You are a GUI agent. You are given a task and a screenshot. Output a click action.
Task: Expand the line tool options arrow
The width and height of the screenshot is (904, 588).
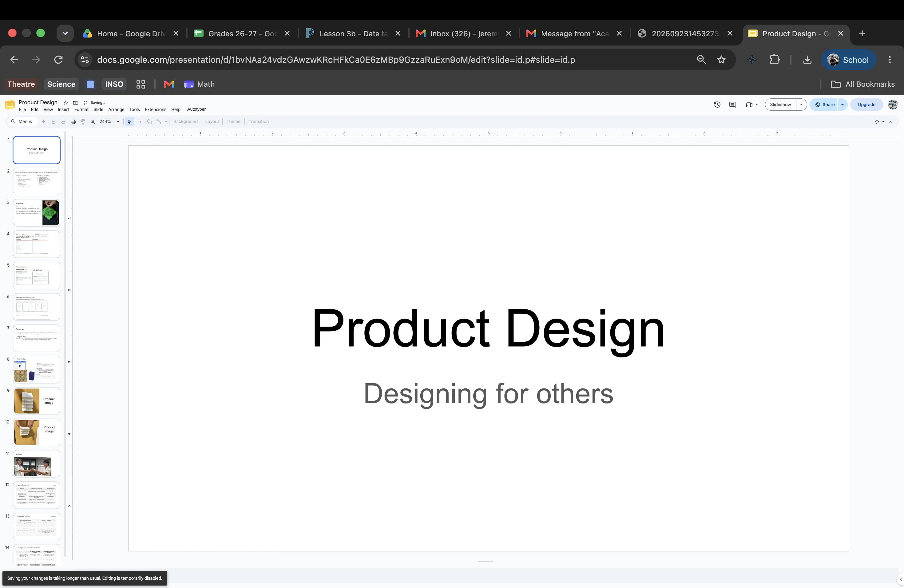pyautogui.click(x=166, y=121)
